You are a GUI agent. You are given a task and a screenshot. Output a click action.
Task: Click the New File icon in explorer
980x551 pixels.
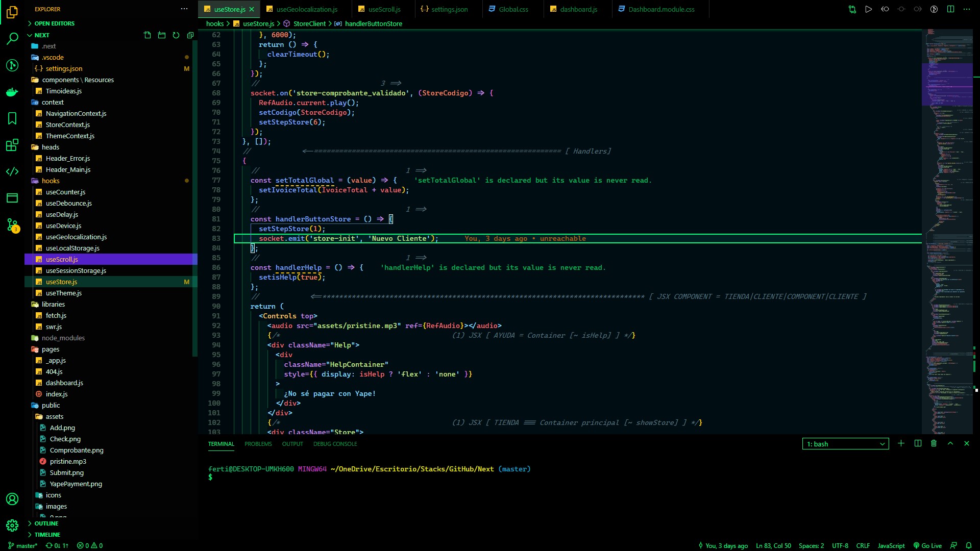148,35
